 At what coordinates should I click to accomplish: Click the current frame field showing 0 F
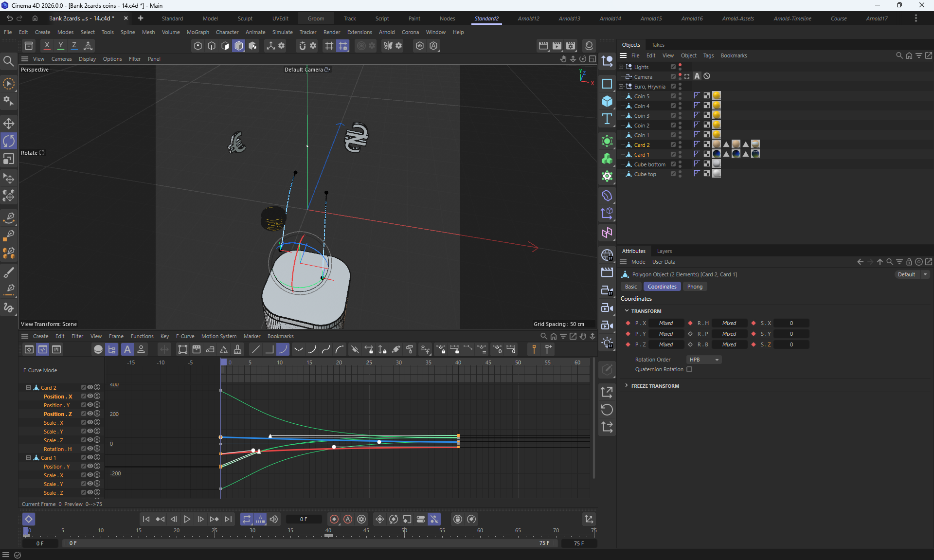click(x=304, y=519)
